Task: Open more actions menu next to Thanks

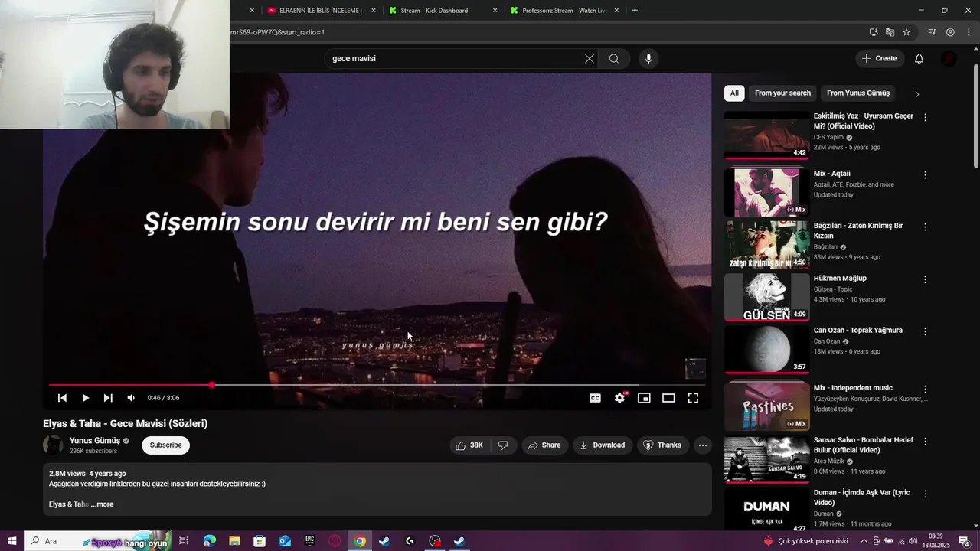Action: click(703, 445)
